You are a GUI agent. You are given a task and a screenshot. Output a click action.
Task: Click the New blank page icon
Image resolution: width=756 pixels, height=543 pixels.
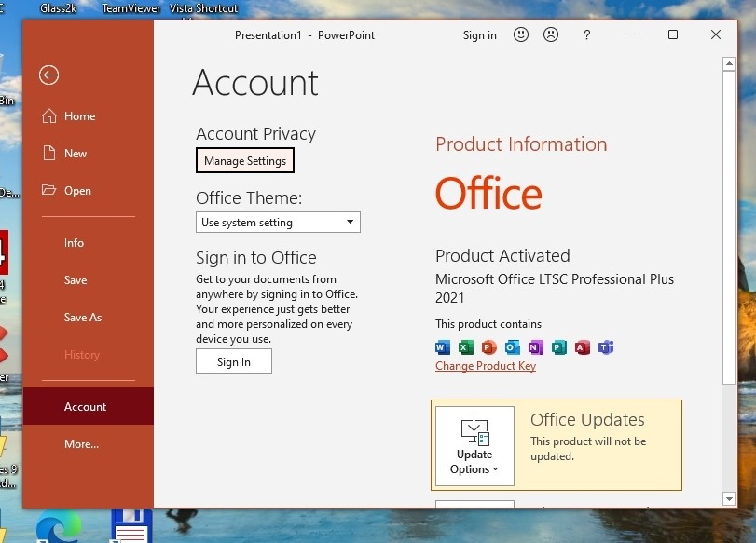(x=48, y=154)
